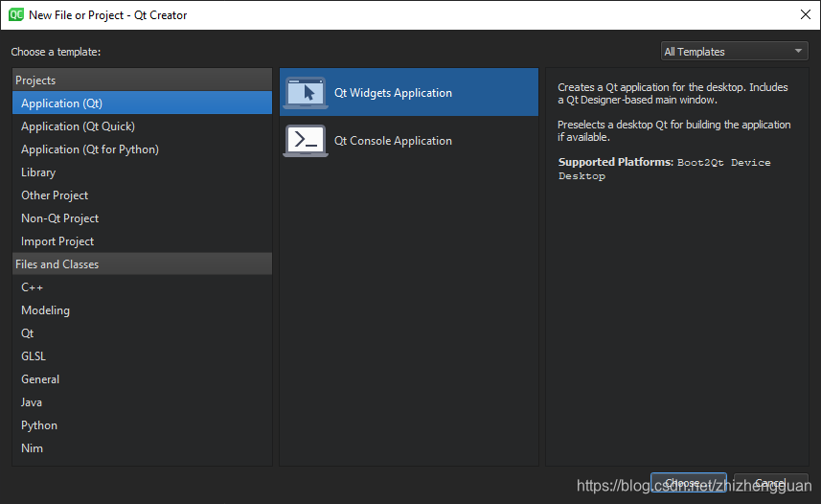Screen dimensions: 821x504
Task: Open Import Project category
Action: 142,241
